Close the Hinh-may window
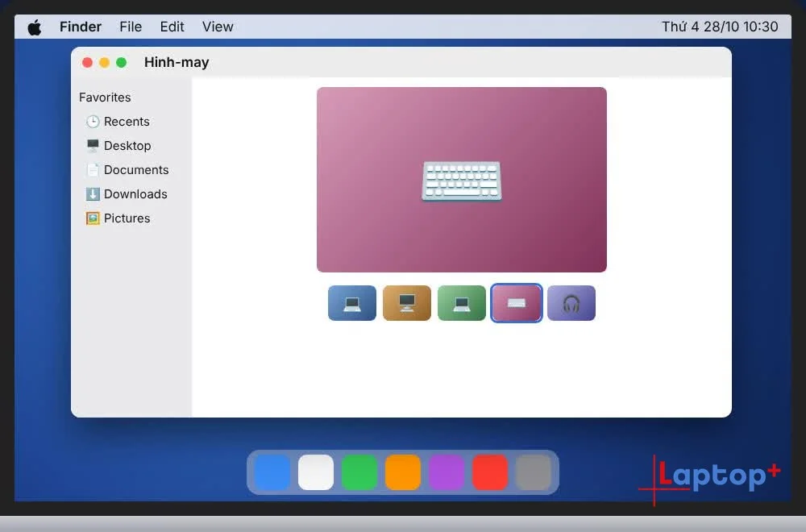The image size is (806, 532). pos(87,62)
